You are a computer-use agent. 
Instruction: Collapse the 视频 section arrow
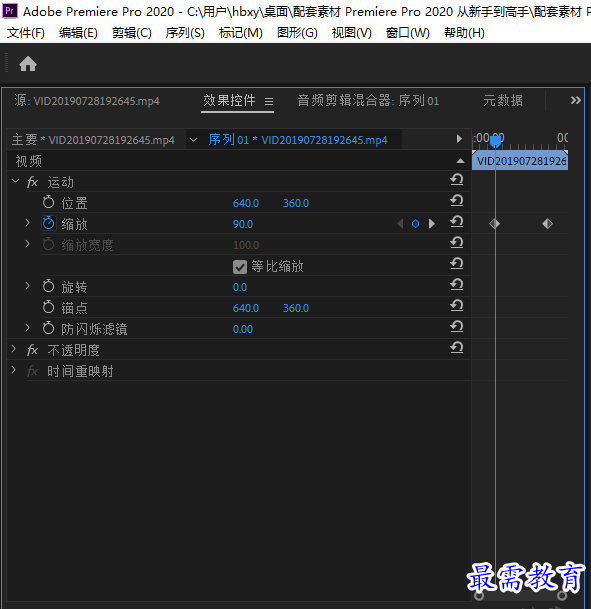coord(460,161)
